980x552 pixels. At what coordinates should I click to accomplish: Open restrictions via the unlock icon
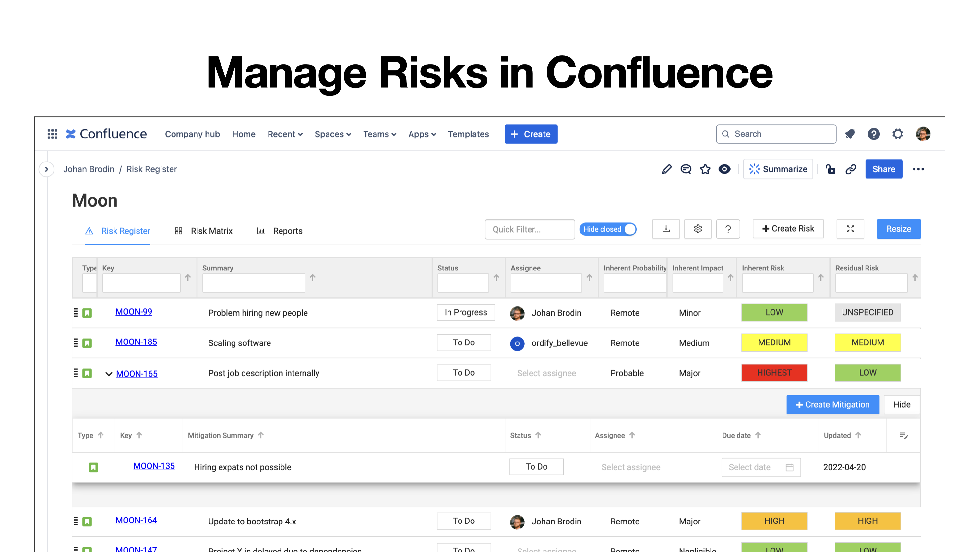coord(831,169)
